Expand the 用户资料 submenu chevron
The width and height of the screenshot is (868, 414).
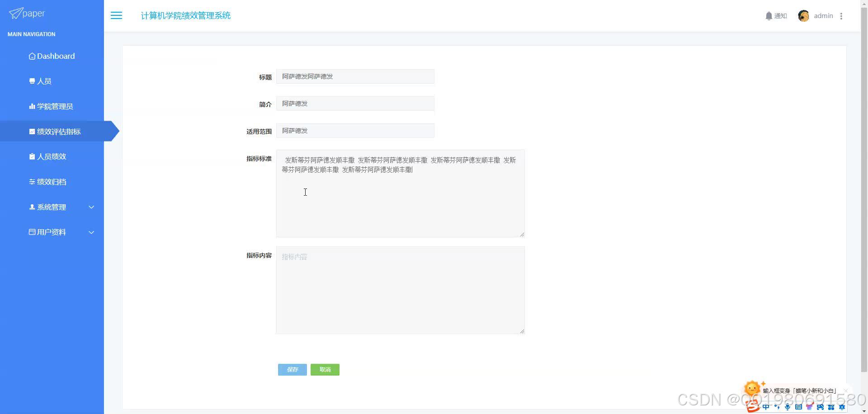91,232
